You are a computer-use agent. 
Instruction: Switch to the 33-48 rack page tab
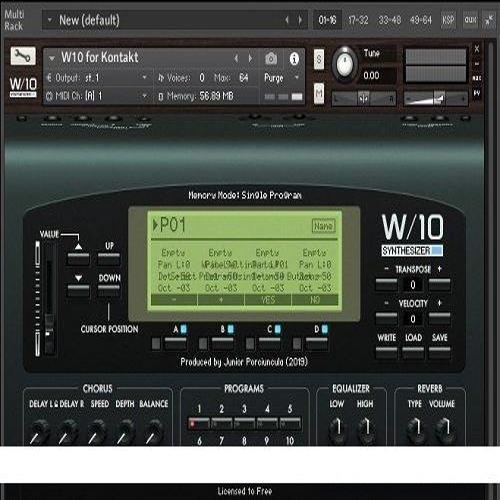coord(389,20)
